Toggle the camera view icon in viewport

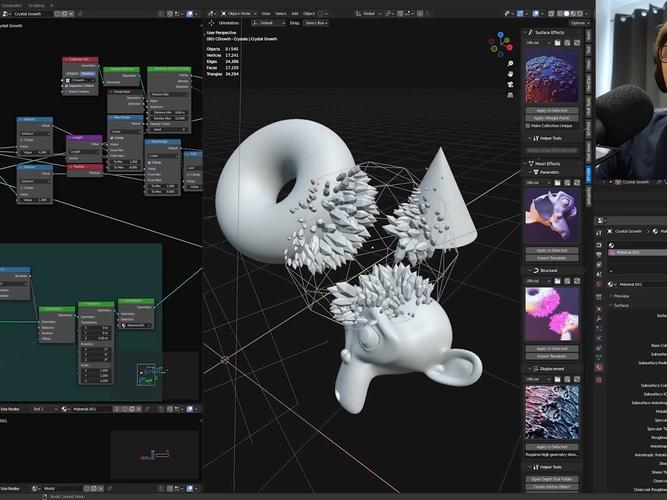510,84
